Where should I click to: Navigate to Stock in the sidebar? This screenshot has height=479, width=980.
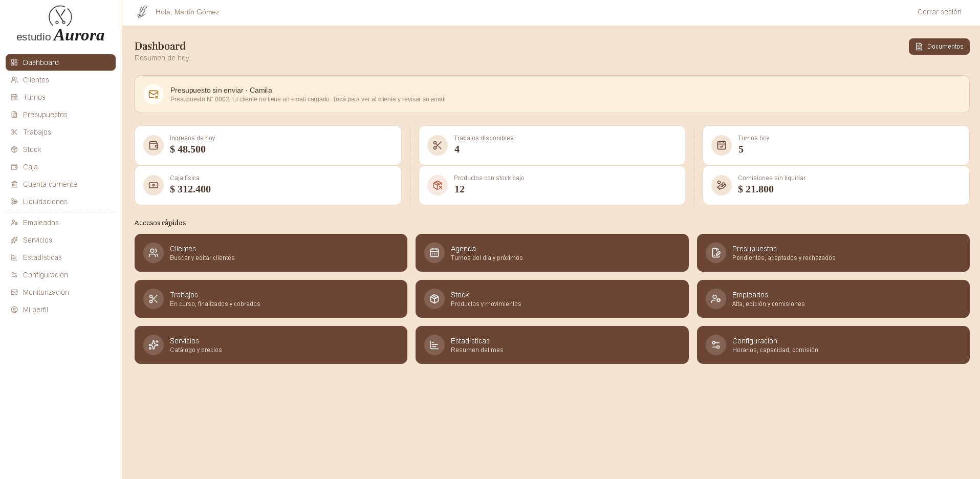(x=60, y=149)
